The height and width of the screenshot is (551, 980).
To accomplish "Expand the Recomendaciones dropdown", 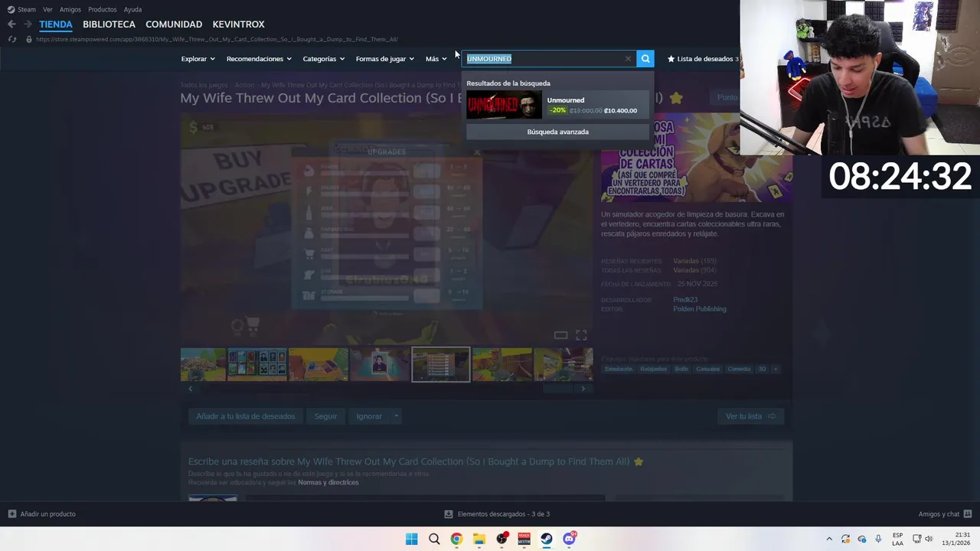I will pos(259,59).
